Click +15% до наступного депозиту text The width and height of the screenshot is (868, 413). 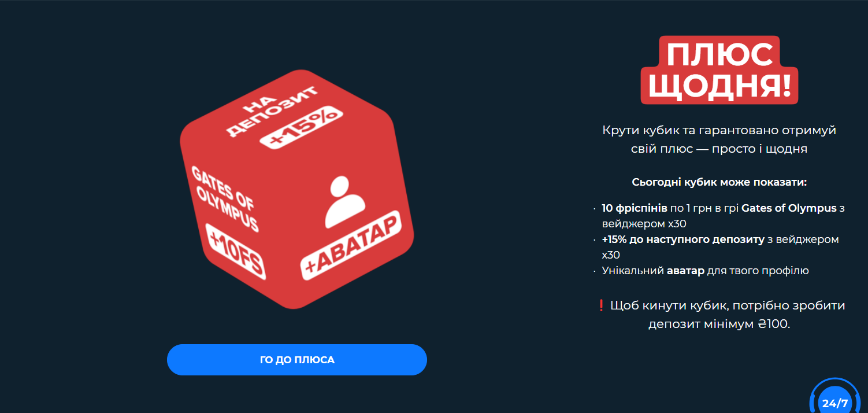[683, 239]
